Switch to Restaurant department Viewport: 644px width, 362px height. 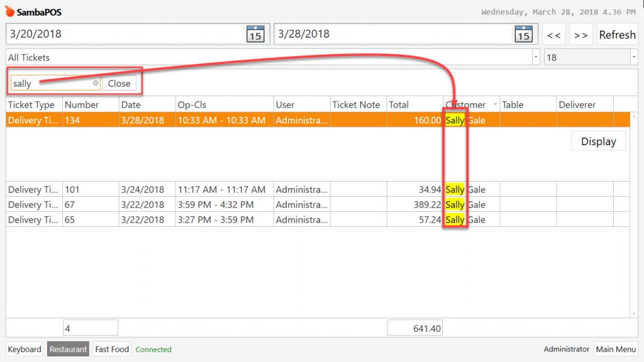coord(68,349)
